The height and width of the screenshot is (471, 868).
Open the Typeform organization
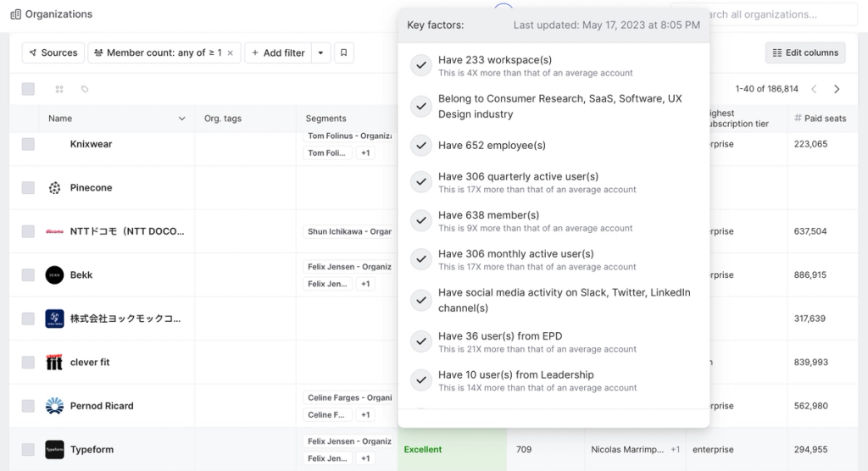click(92, 450)
